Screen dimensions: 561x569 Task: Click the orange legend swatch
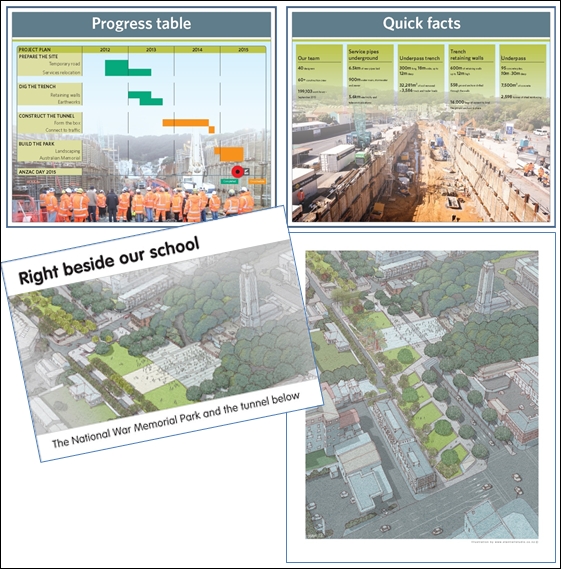pos(257,181)
